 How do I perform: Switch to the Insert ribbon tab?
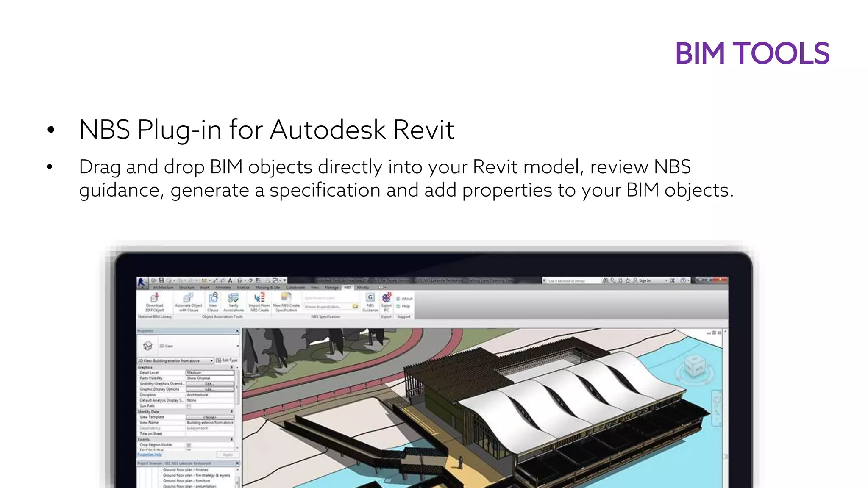point(205,288)
